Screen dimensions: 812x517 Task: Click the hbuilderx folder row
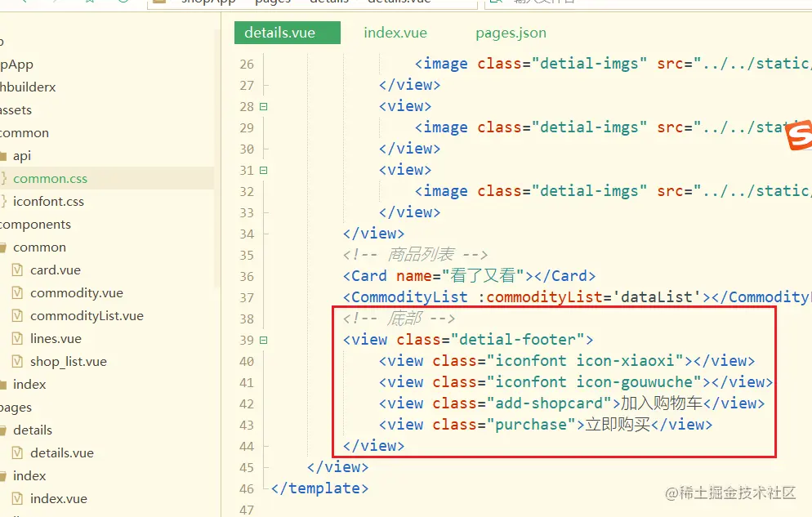(x=28, y=87)
